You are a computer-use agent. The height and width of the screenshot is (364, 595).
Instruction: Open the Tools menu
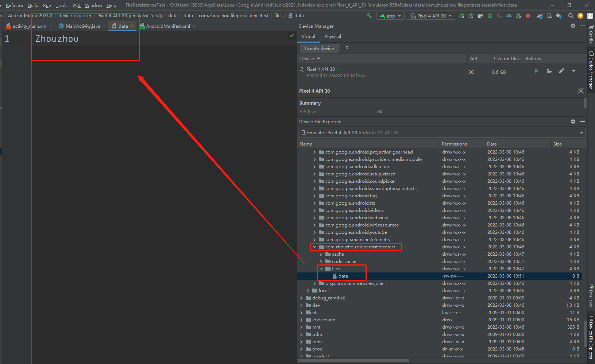point(61,5)
